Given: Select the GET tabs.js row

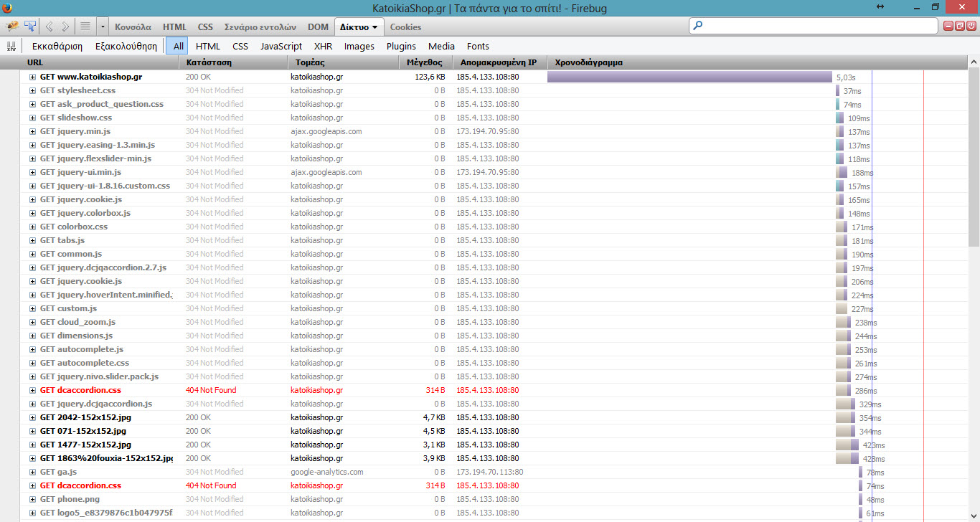Looking at the screenshot, I should (494, 240).
